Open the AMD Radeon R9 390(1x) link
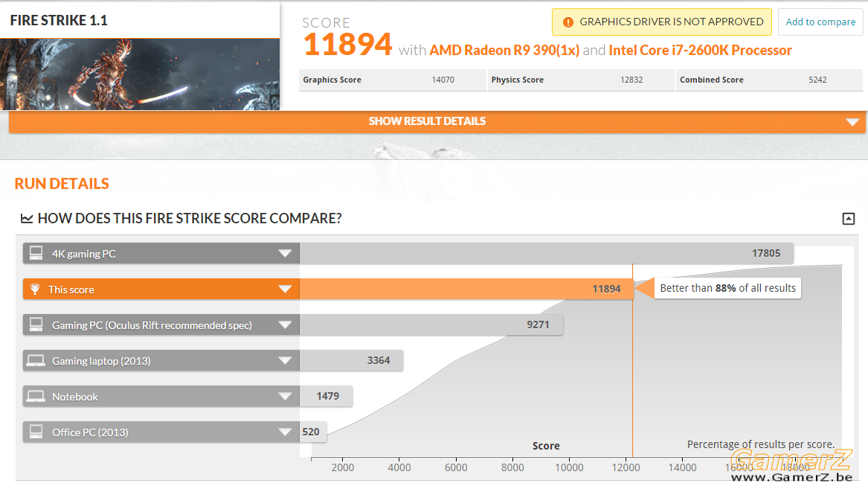The image size is (868, 489). (x=504, y=51)
